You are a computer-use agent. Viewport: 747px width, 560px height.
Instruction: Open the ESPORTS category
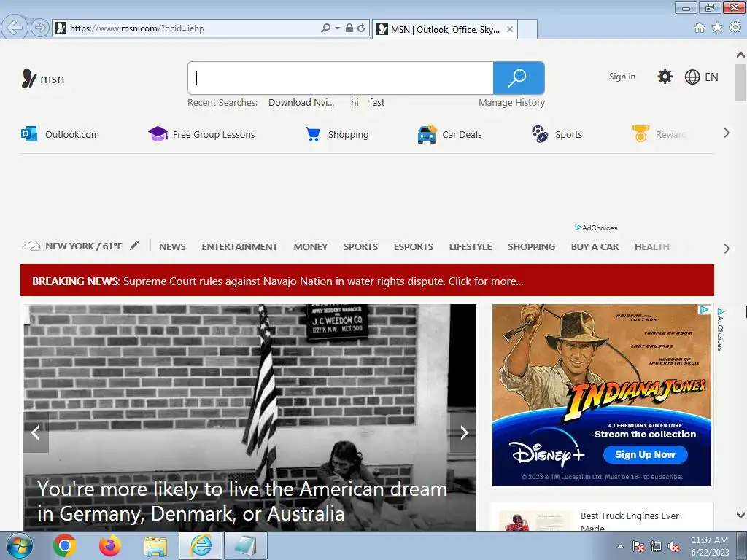[x=414, y=246]
